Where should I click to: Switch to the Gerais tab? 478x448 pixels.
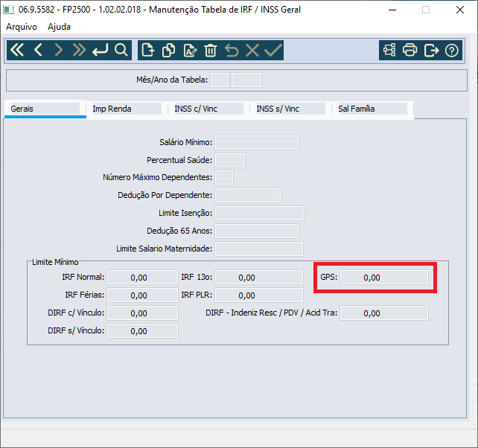[45, 109]
